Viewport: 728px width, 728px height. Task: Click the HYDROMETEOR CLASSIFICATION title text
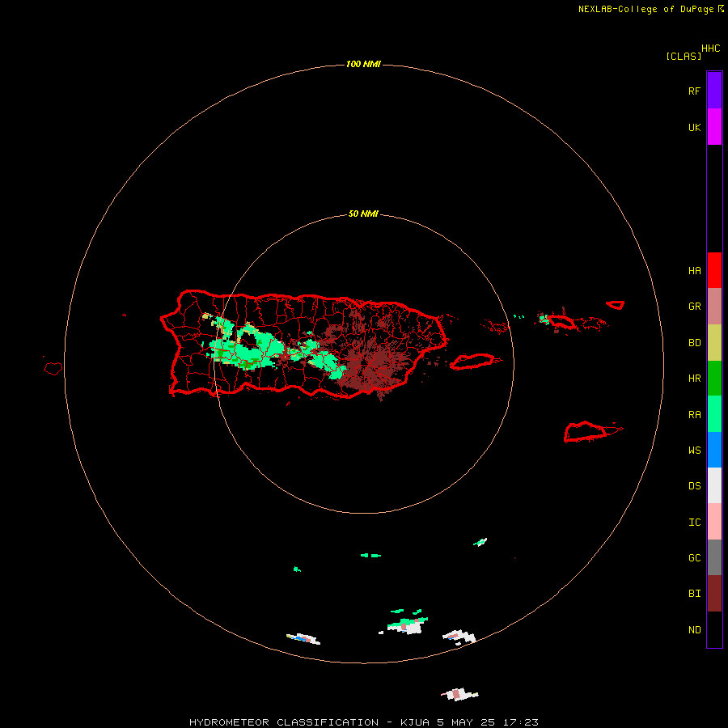[x=284, y=722]
